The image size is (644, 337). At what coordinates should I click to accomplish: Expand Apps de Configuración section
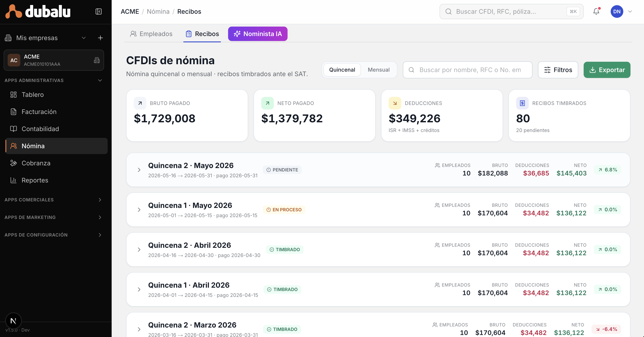tap(100, 235)
